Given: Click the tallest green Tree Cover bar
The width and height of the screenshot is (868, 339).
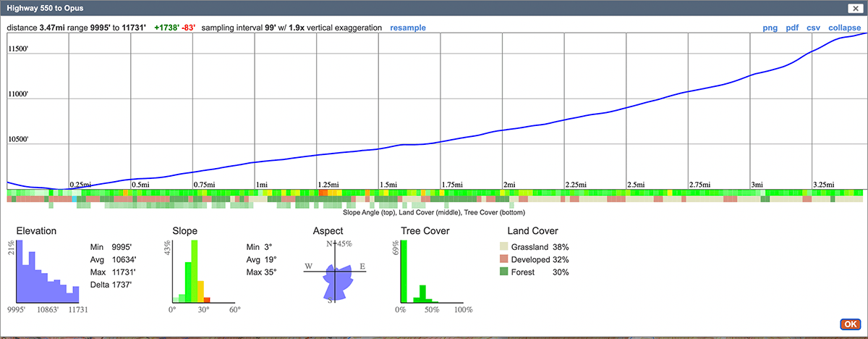Looking at the screenshot, I should (404, 272).
